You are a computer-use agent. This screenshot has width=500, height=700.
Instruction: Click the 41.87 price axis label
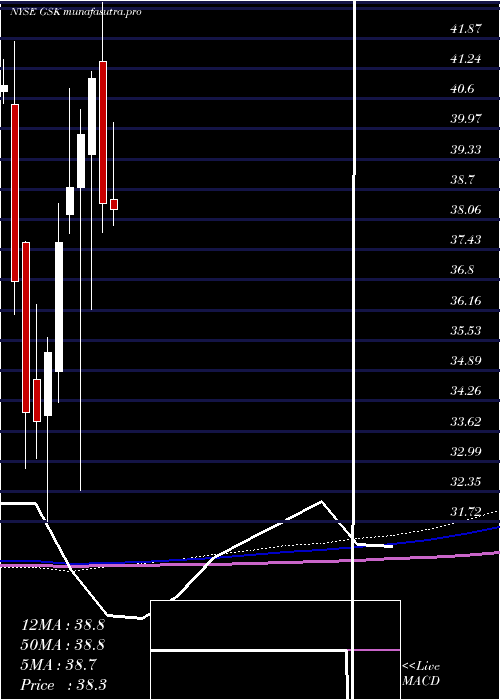click(466, 29)
